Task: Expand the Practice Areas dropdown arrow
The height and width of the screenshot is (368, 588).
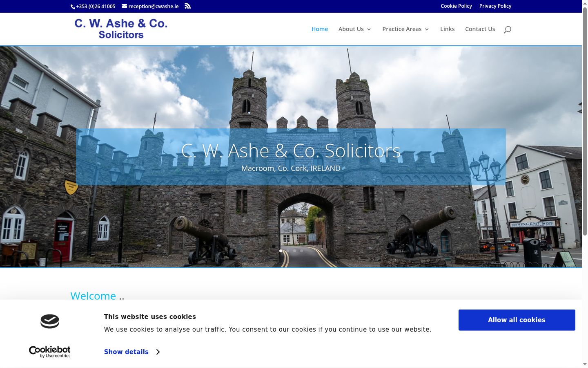Action: coord(427,29)
